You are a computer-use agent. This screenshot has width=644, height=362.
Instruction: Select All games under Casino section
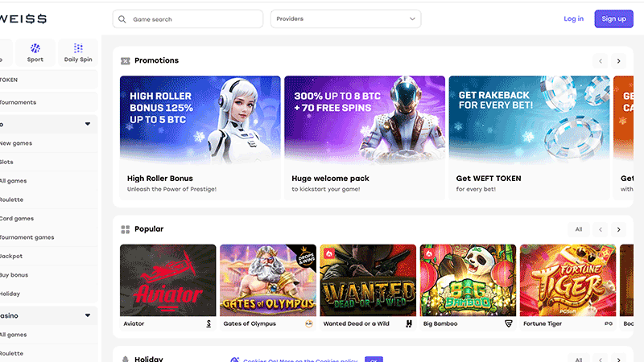pos(49,335)
